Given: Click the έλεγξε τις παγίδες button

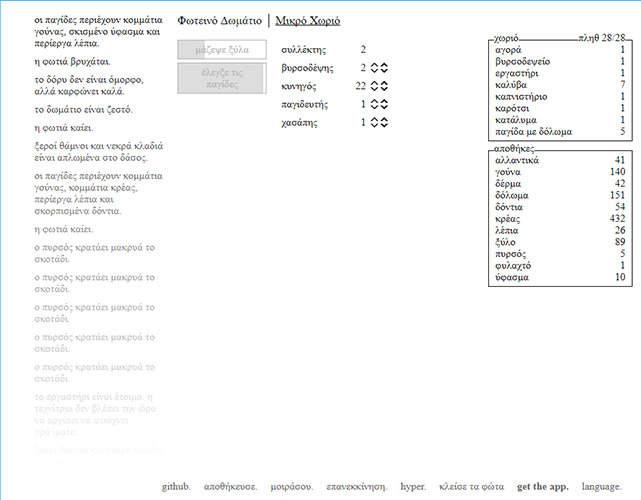Looking at the screenshot, I should point(222,78).
